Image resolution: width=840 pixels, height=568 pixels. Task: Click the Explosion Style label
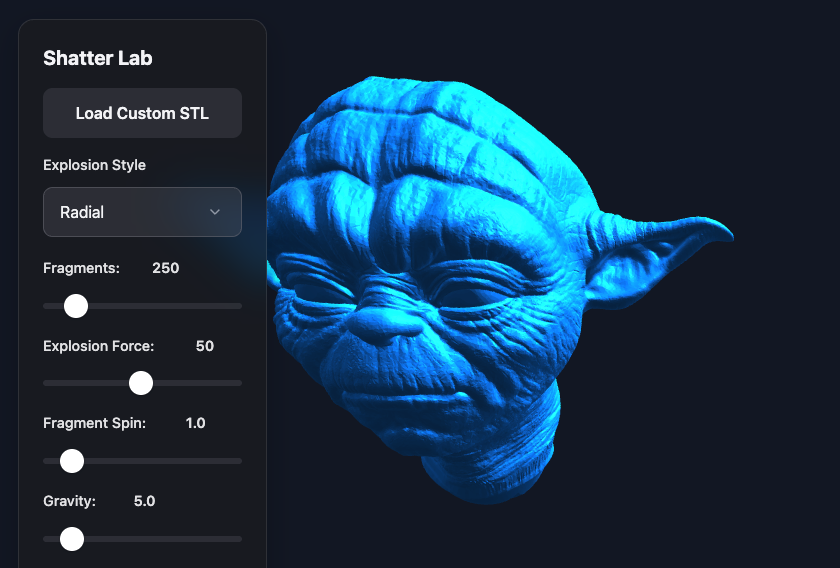94,165
